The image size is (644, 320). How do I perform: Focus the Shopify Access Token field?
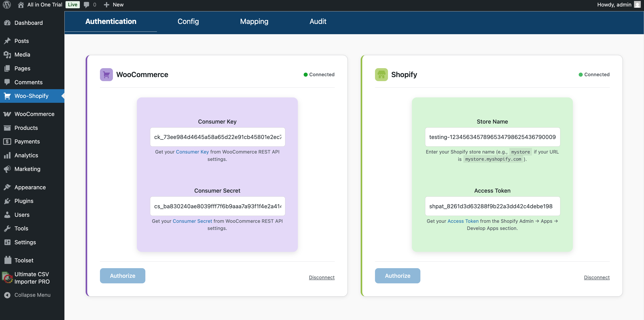(492, 206)
